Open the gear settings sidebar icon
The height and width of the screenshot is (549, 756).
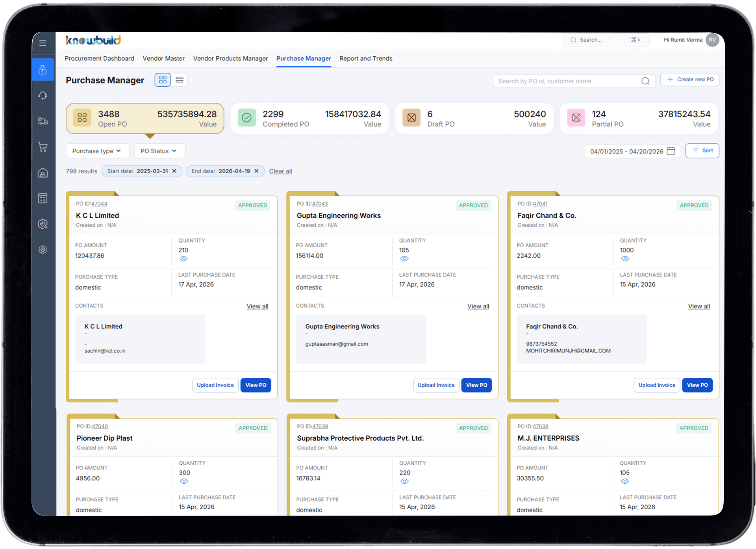[x=43, y=250]
